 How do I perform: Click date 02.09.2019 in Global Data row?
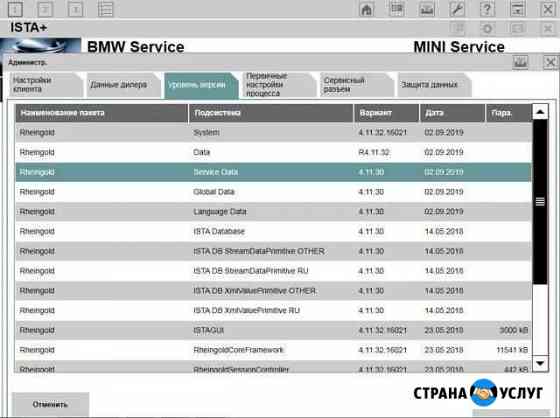pyautogui.click(x=444, y=192)
